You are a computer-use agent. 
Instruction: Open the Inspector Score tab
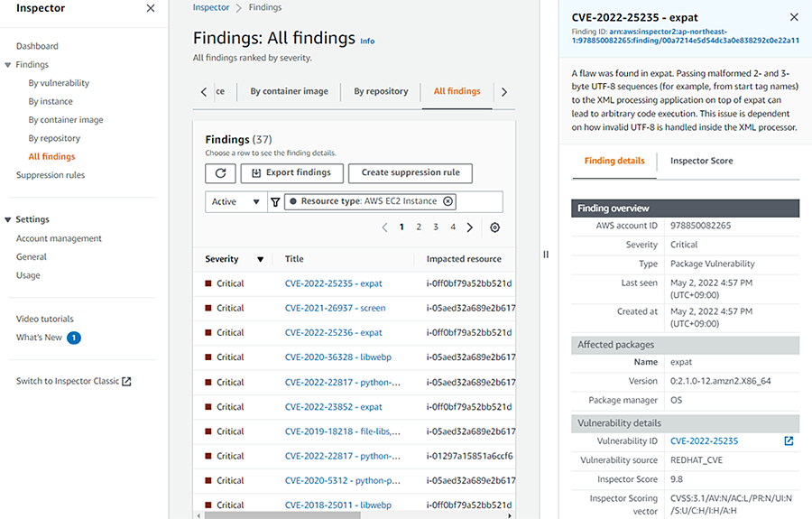pyautogui.click(x=702, y=161)
